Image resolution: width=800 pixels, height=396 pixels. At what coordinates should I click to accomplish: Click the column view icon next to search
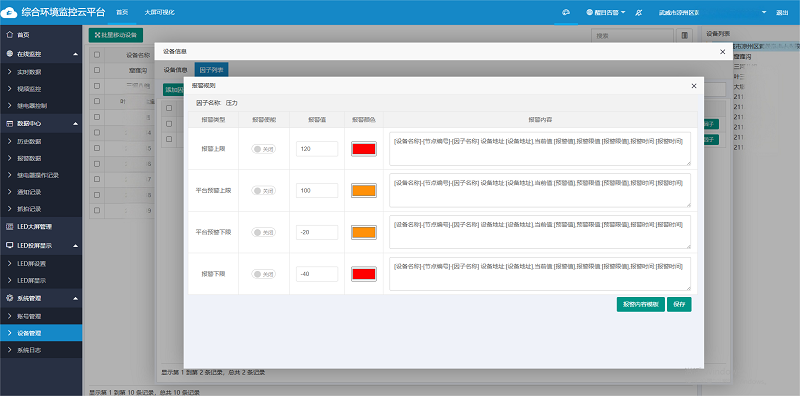click(684, 36)
